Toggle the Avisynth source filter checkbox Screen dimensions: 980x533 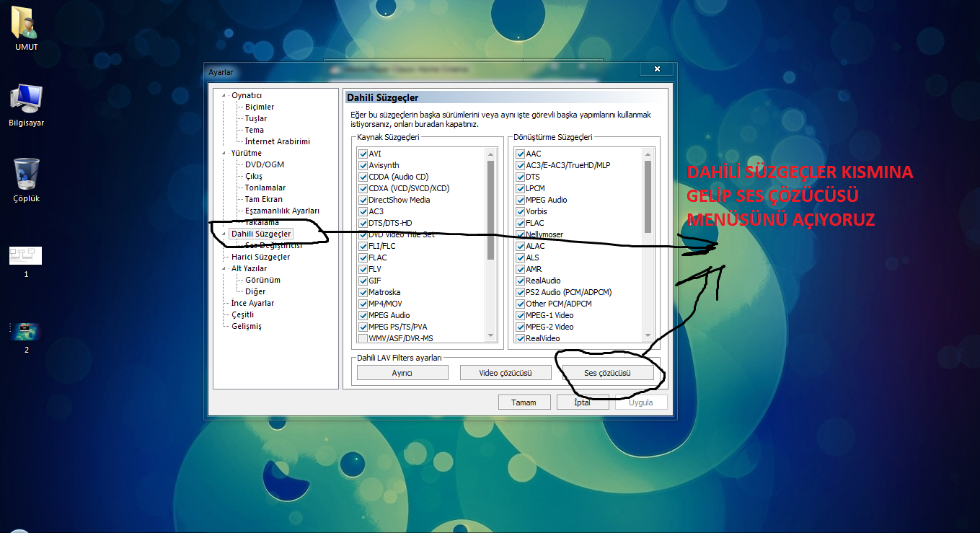pos(363,165)
